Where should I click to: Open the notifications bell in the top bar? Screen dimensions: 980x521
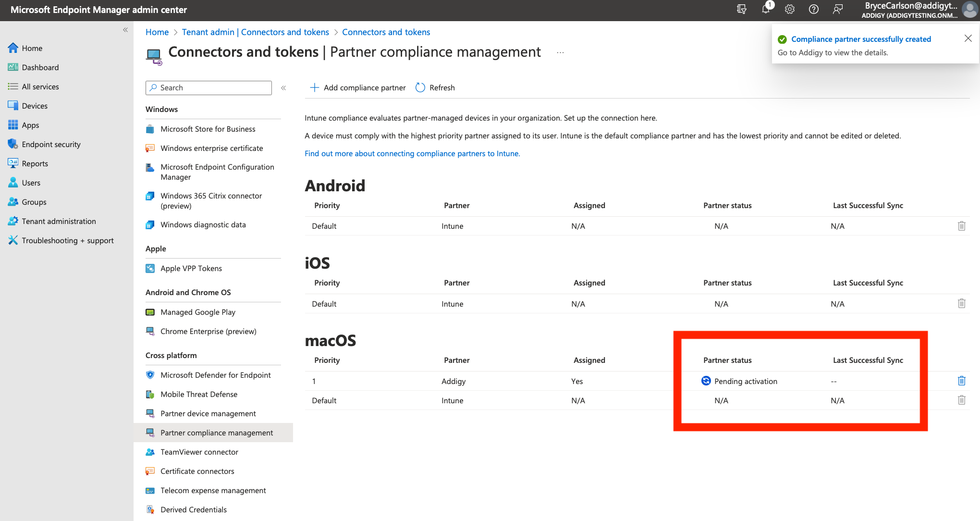tap(766, 9)
